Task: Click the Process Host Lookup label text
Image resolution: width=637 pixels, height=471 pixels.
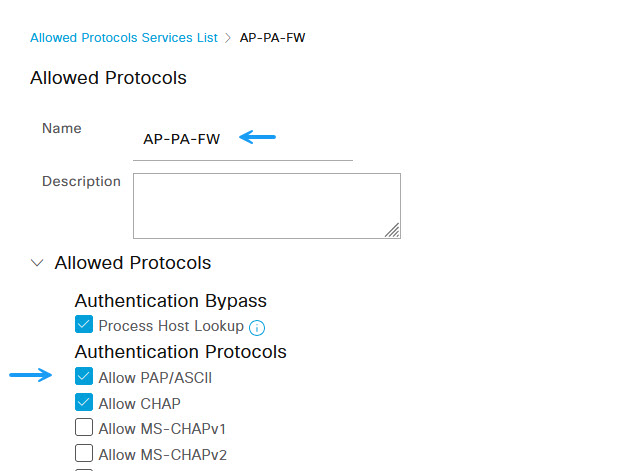Action: pos(171,326)
